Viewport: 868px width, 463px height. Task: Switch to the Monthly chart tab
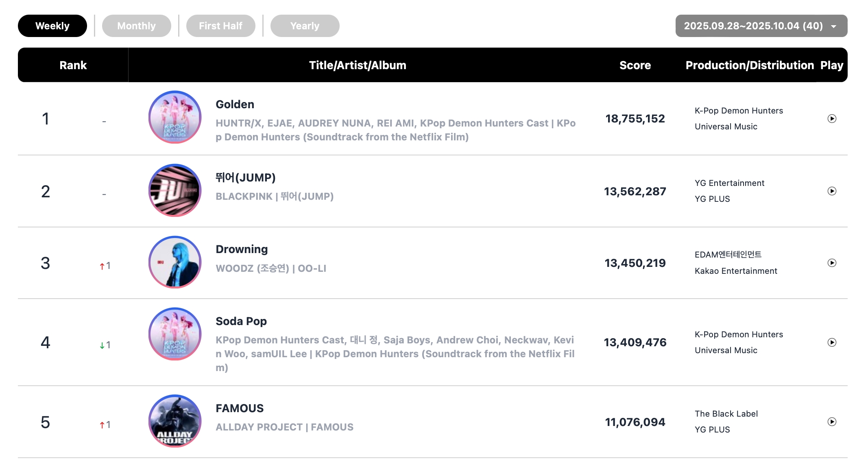(136, 26)
